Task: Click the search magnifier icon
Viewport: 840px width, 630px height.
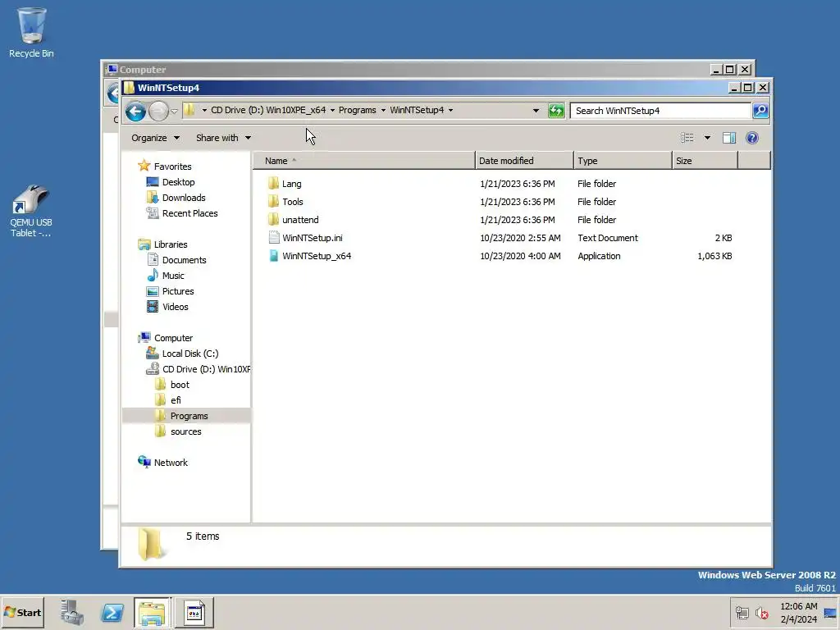Action: 760,111
